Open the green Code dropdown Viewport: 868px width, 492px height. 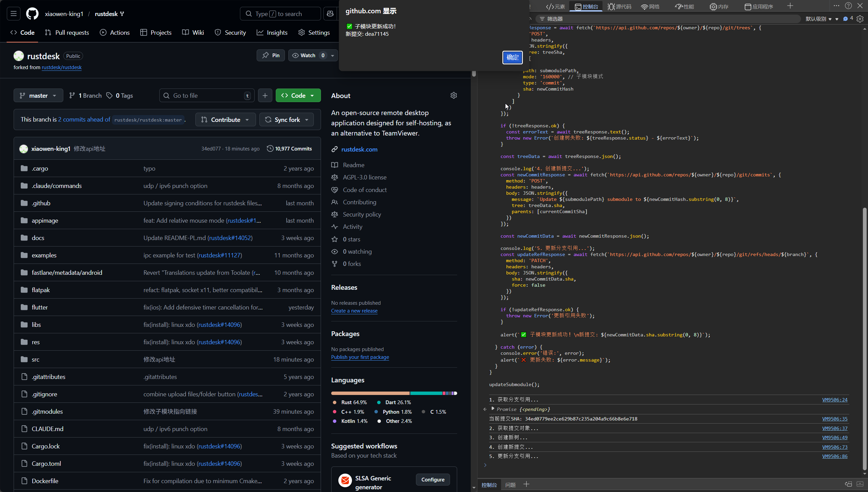pos(298,95)
